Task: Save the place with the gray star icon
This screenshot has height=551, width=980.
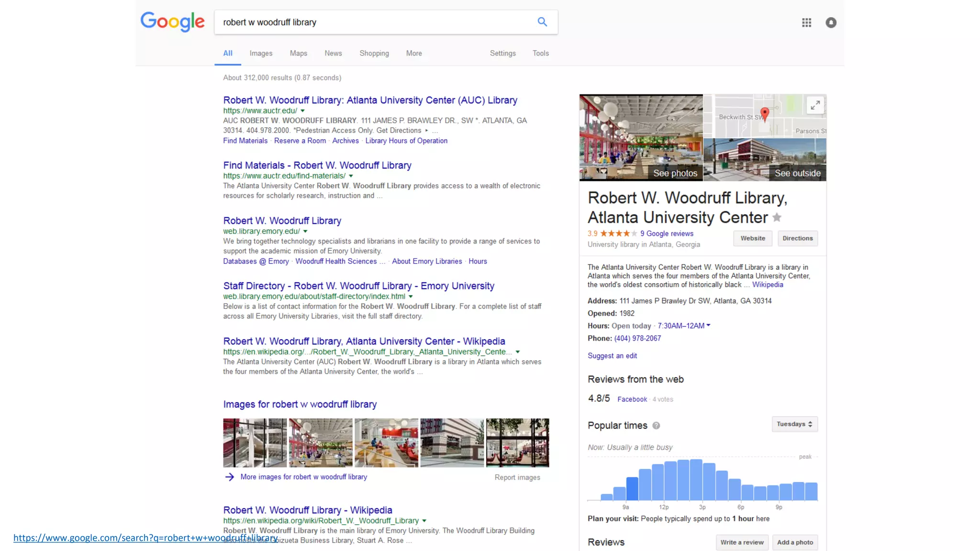Action: 777,218
